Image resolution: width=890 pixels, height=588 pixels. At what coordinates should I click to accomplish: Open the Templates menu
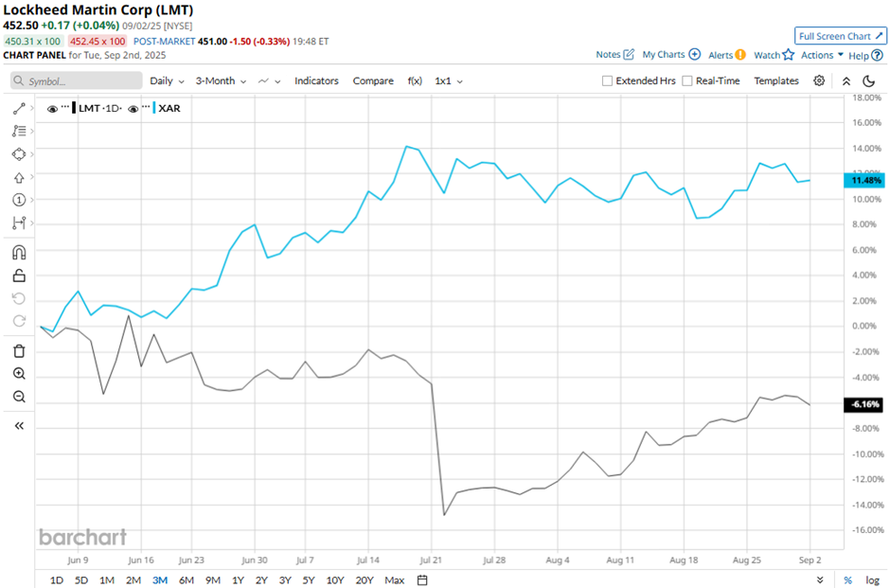pyautogui.click(x=776, y=80)
